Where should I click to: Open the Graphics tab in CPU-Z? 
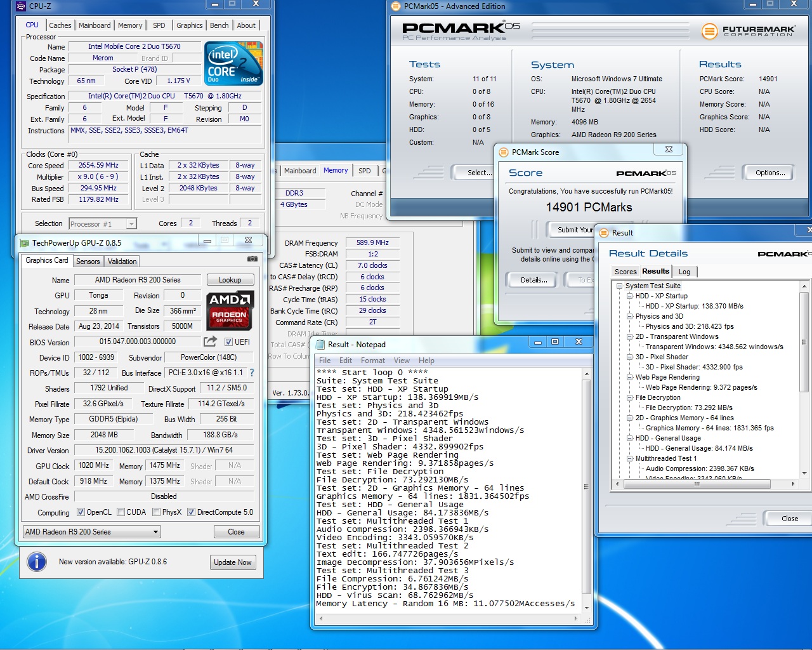[x=190, y=25]
